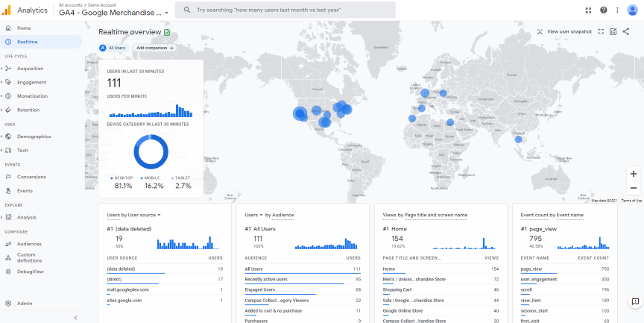Open the Google apps grid icon
644x323 pixels.
(589, 10)
